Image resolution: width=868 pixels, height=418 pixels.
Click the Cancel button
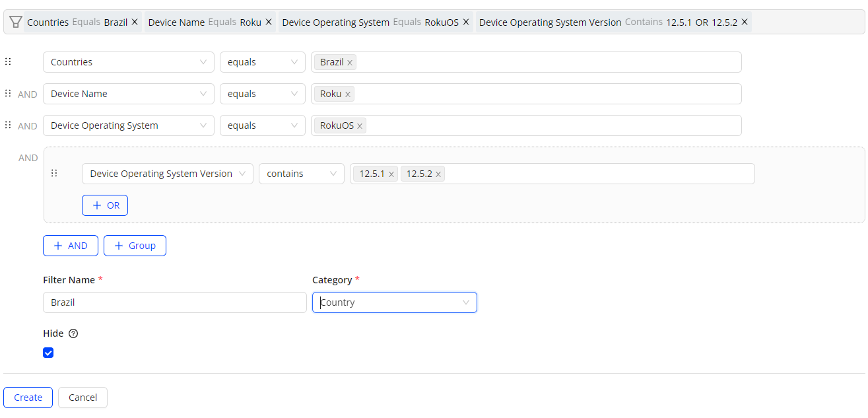[83, 398]
